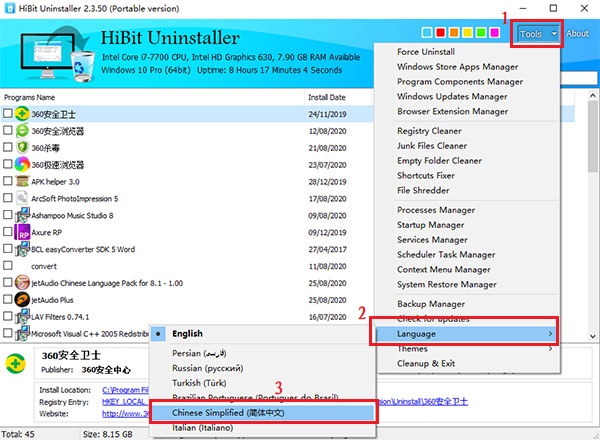Viewport: 600px width, 440px height.
Task: Open Startup Manager
Action: [x=430, y=225]
